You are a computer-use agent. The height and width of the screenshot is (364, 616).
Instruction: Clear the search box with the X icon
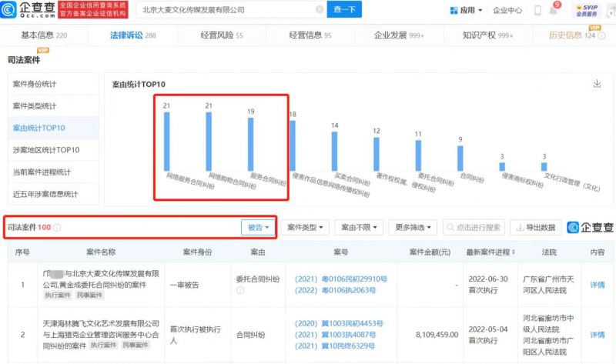[320, 9]
